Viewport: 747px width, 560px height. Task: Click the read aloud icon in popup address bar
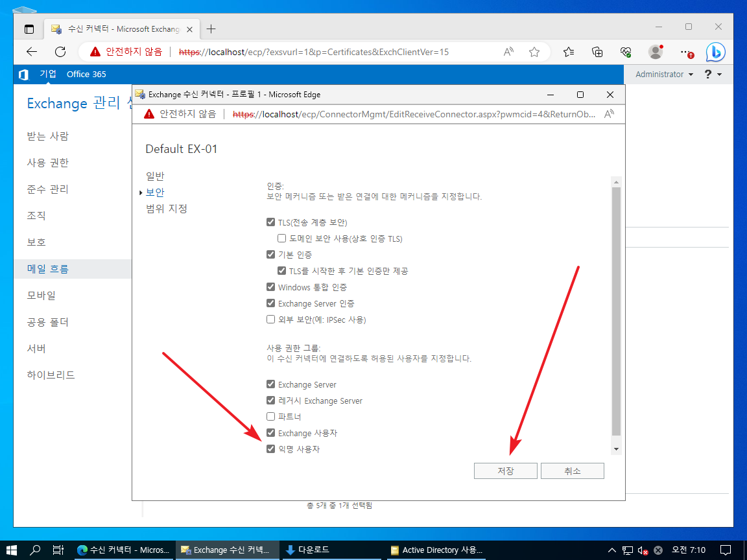coord(609,114)
